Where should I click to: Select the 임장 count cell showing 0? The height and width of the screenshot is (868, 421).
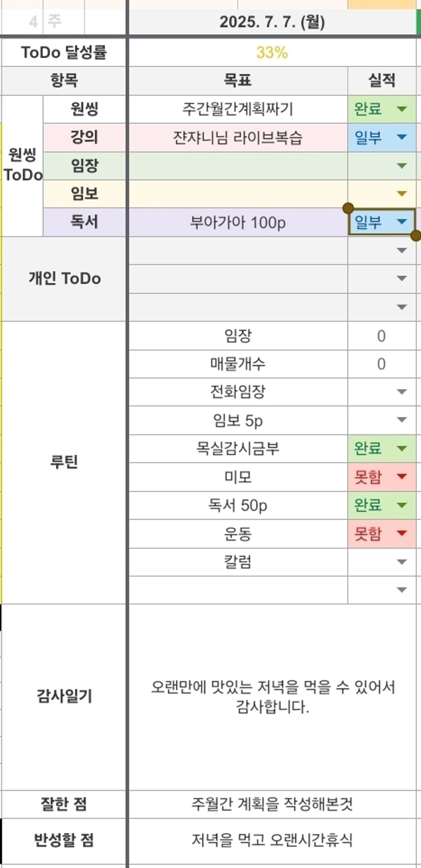(x=382, y=336)
